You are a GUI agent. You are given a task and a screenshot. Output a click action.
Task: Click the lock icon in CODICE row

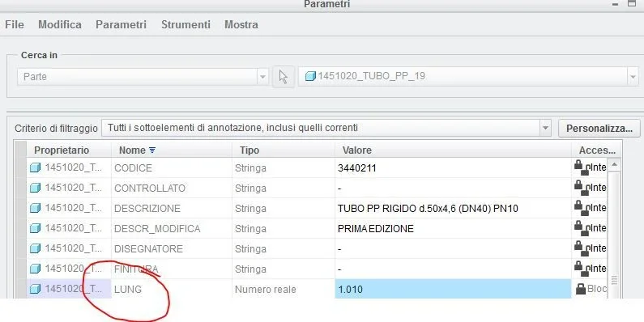pyautogui.click(x=581, y=167)
